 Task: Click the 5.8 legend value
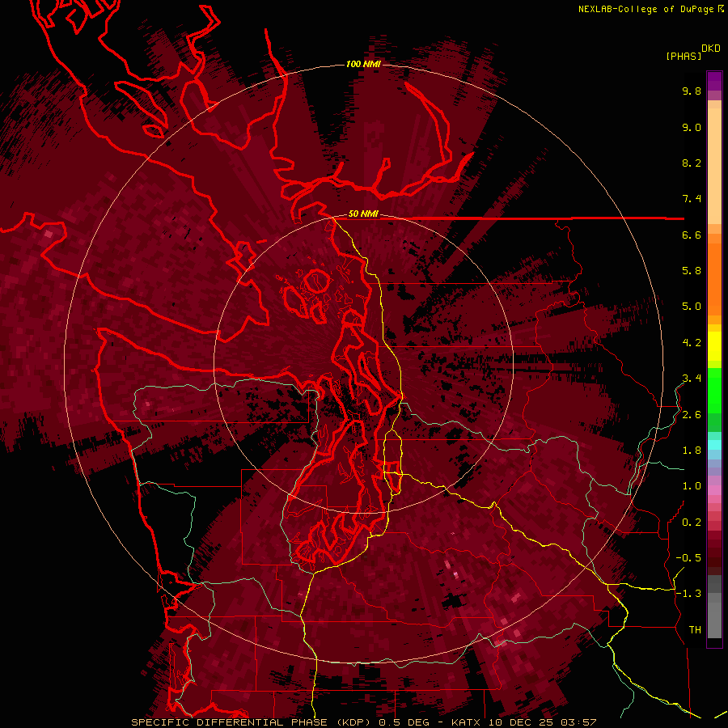pos(692,271)
